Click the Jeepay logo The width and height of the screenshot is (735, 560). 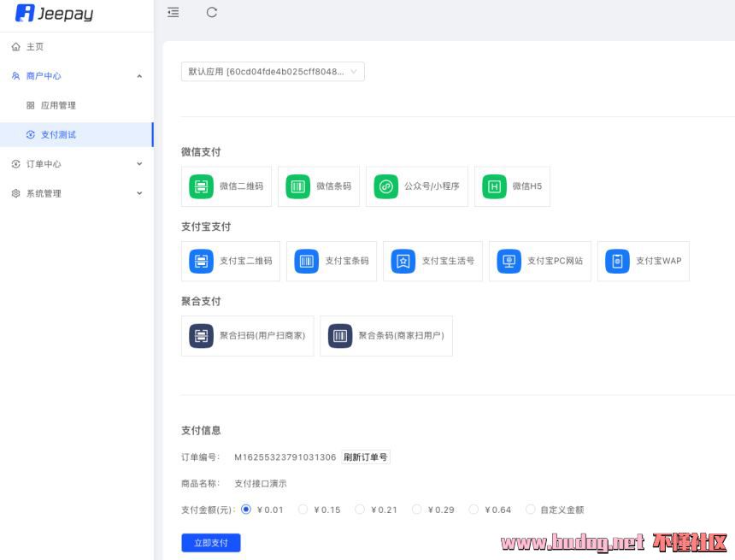(54, 13)
